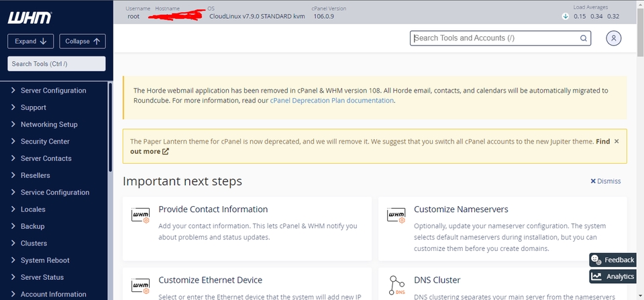The width and height of the screenshot is (644, 300).
Task: Click the cPanel version 106.0.9 text
Action: tap(323, 16)
